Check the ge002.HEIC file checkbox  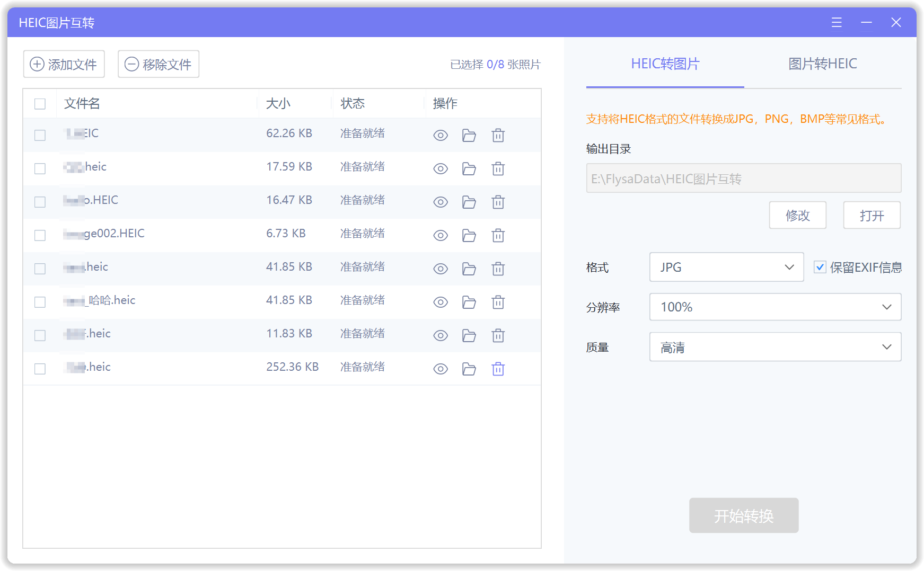tap(40, 236)
